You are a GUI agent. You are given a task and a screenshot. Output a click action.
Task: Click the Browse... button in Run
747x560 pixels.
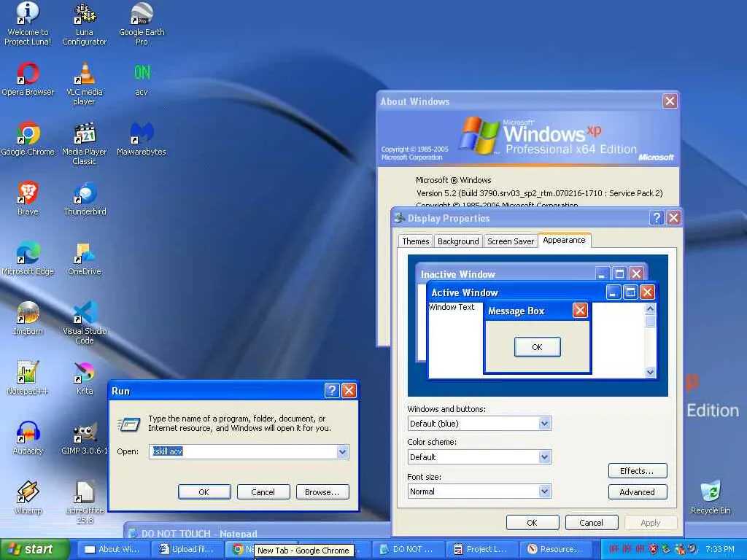click(x=322, y=492)
